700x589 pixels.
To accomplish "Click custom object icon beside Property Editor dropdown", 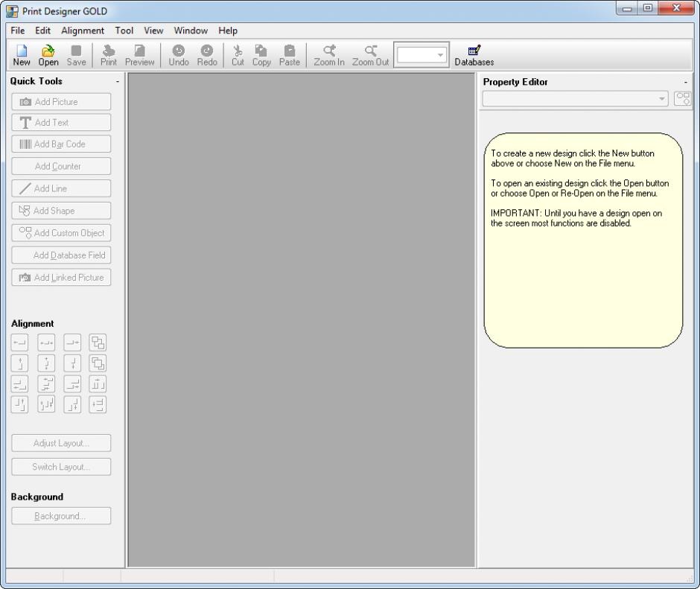I will click(x=683, y=98).
